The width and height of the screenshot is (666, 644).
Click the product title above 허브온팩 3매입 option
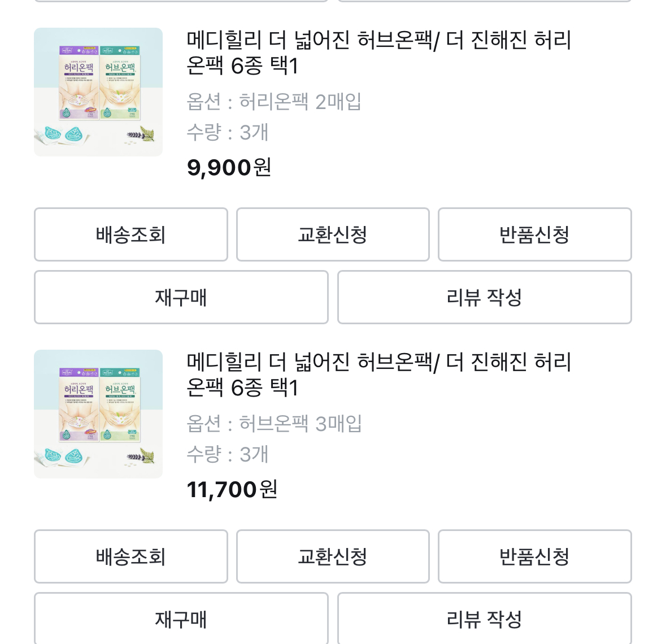[378, 375]
